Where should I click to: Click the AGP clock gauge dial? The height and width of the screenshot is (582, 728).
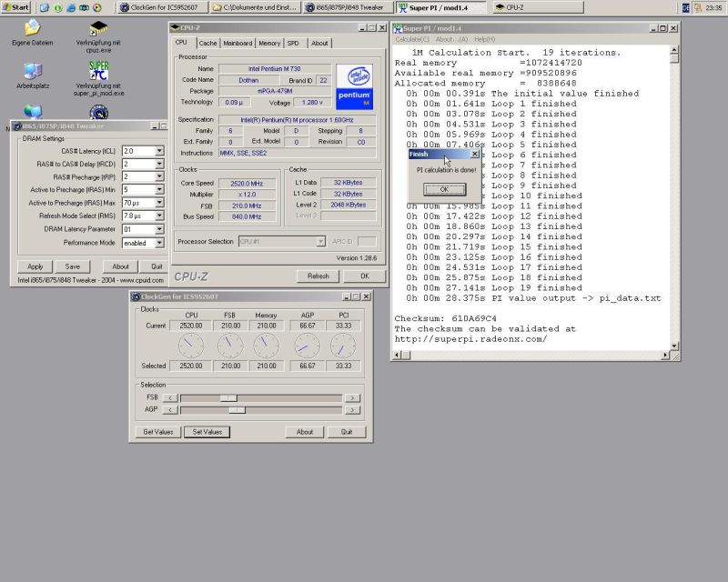pyautogui.click(x=308, y=346)
